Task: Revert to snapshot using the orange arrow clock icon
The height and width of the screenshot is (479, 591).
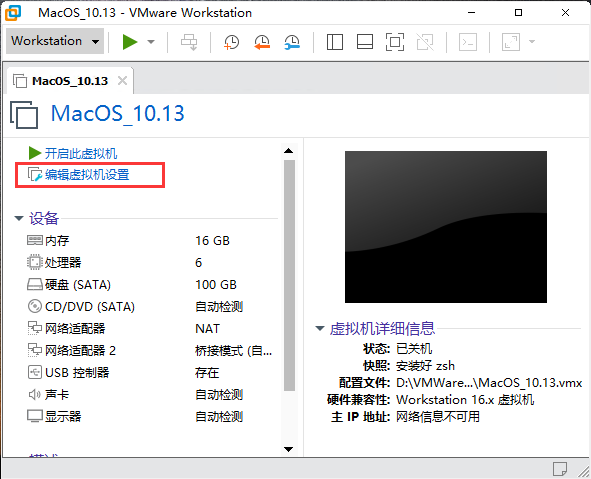Action: pos(262,42)
